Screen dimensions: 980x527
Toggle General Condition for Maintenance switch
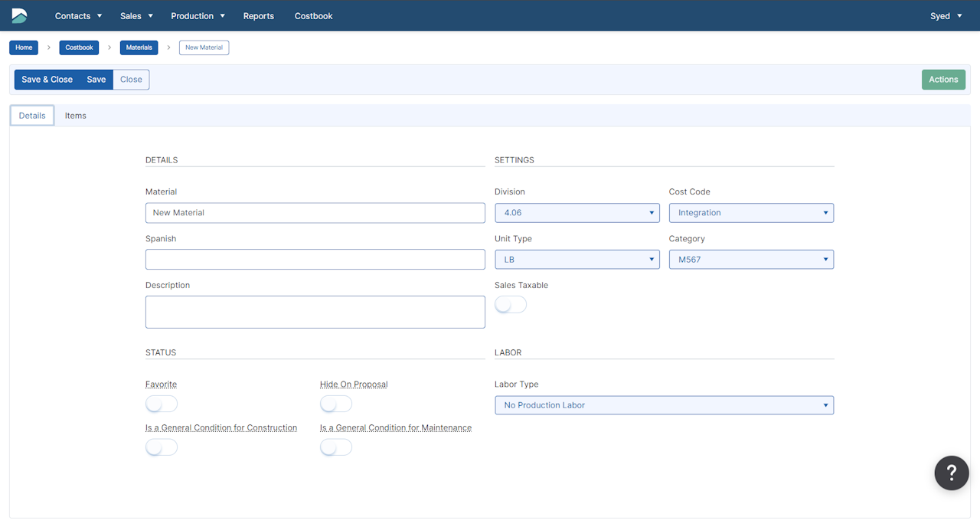coord(336,447)
